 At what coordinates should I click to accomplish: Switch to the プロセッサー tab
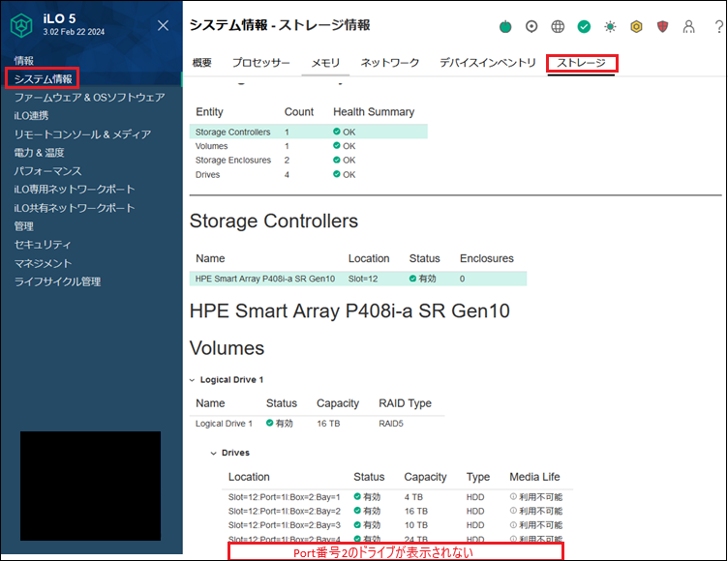(261, 63)
